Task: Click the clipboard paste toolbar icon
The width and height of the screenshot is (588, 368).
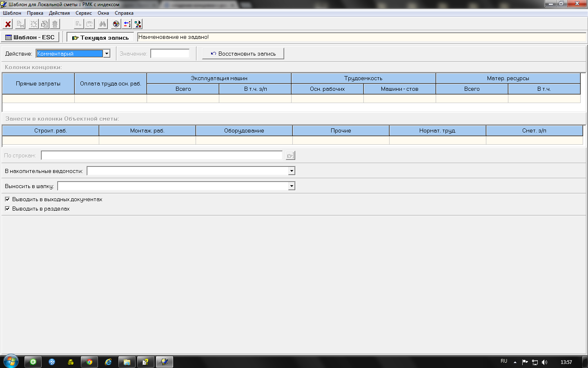Action: click(89, 24)
